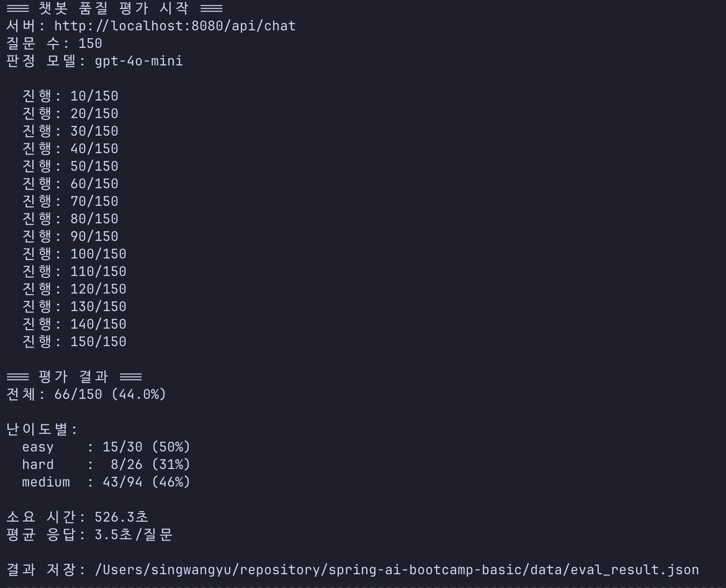Click the question count value 150
This screenshot has height=588, width=726.
tap(90, 44)
